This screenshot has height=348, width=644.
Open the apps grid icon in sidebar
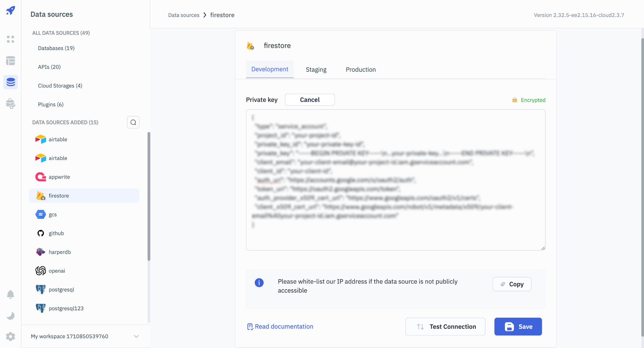click(11, 39)
